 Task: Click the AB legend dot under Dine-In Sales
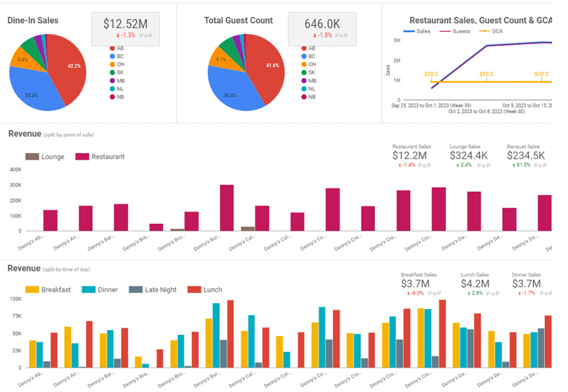tap(112, 48)
